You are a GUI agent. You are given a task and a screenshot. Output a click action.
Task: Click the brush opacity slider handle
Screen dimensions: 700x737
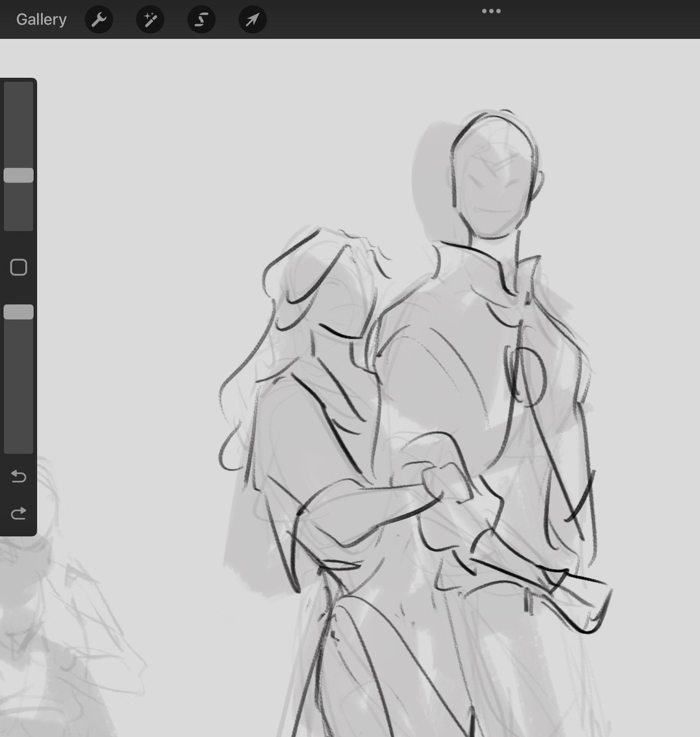(18, 312)
